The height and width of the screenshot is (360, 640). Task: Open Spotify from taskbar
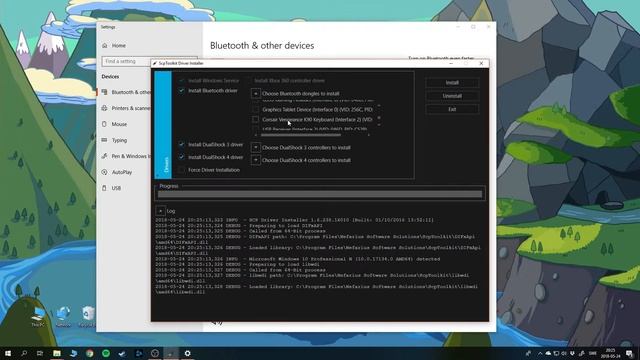tap(106, 353)
